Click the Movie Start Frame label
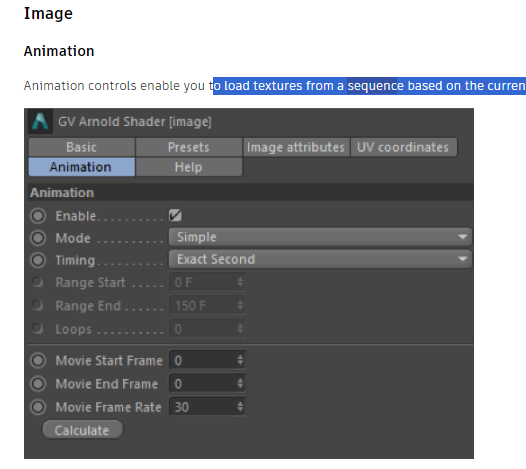 click(109, 360)
